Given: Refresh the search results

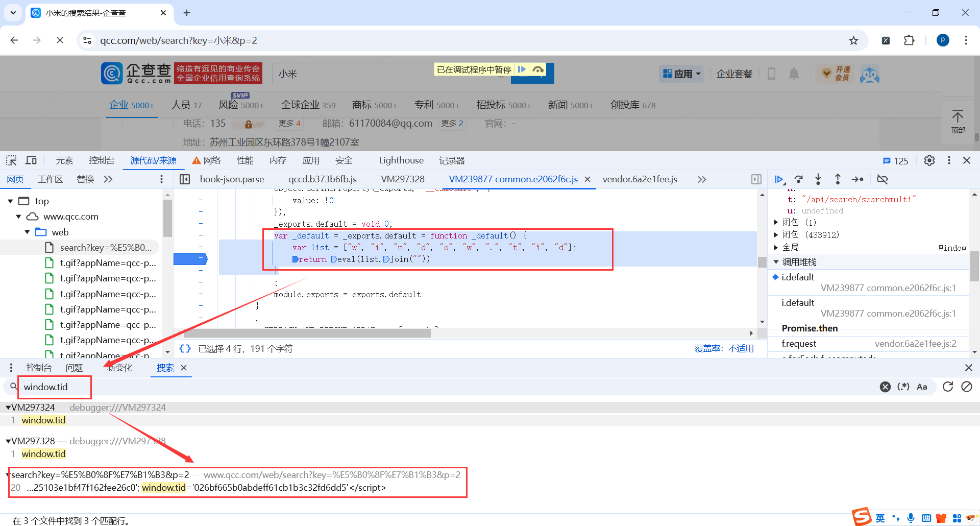Looking at the screenshot, I should point(948,387).
